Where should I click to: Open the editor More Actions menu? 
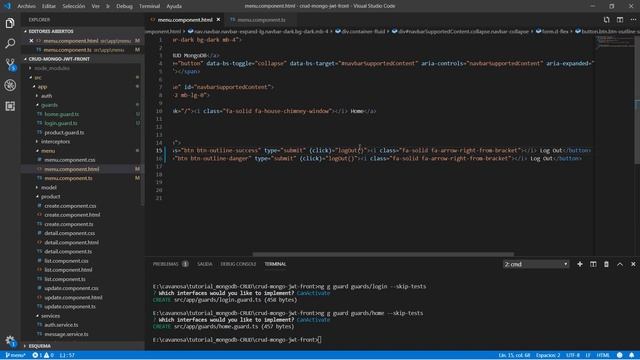(x=633, y=20)
